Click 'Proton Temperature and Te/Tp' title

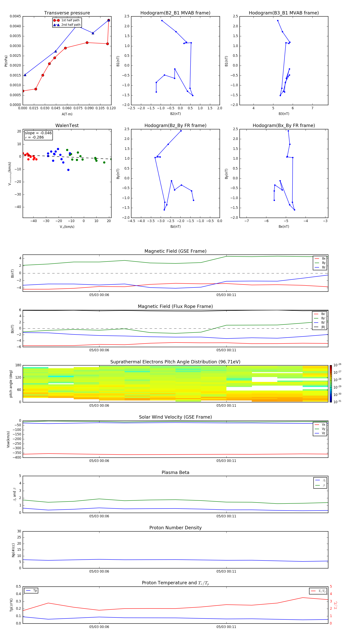175,583
